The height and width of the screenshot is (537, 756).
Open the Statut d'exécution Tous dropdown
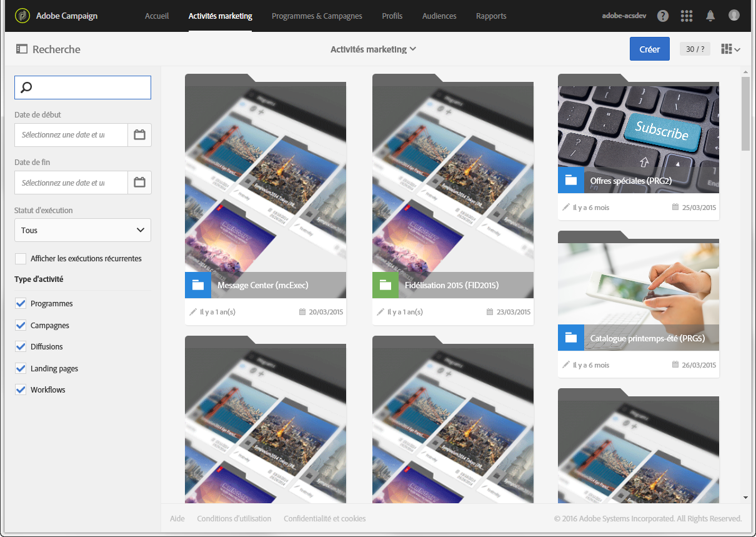(x=82, y=230)
